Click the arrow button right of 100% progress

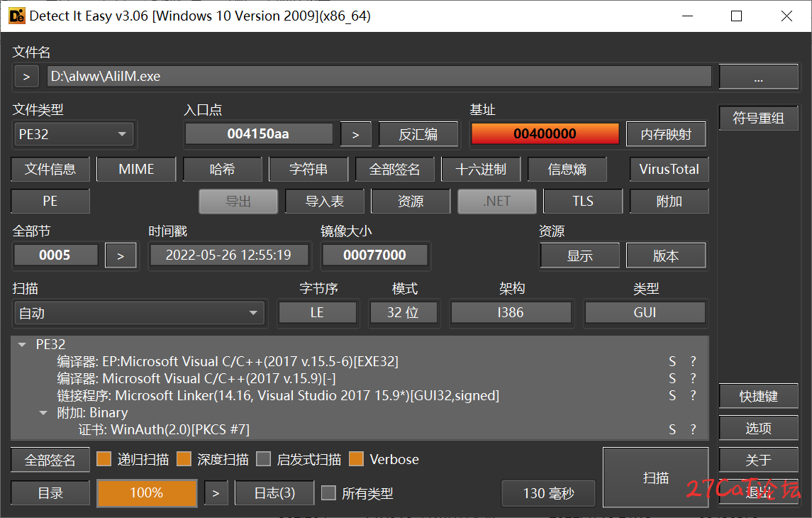coord(216,493)
